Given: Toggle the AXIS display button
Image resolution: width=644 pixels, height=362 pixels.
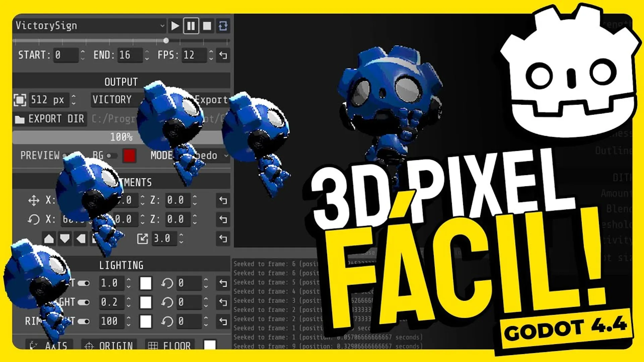Looking at the screenshot, I should [49, 345].
